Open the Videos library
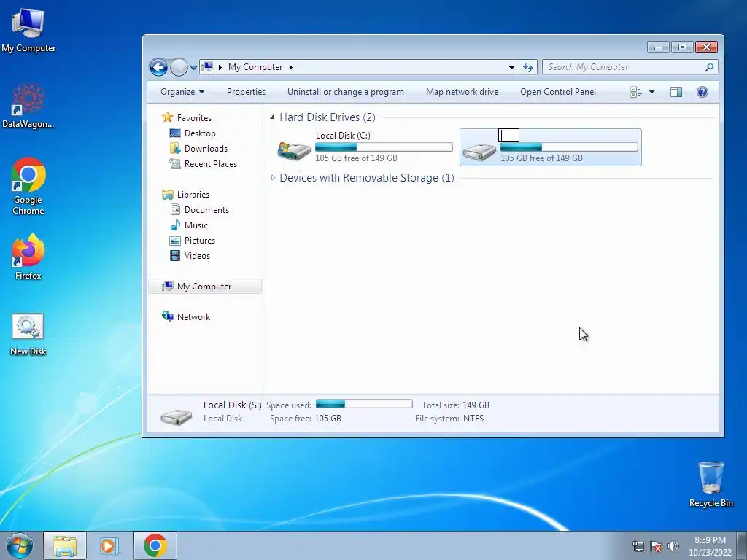The image size is (747, 560). [x=197, y=256]
